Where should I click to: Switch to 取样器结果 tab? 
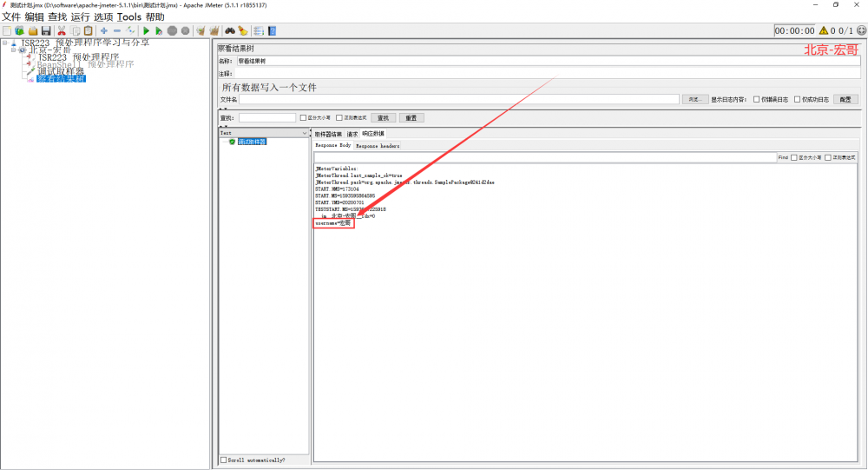pyautogui.click(x=328, y=134)
